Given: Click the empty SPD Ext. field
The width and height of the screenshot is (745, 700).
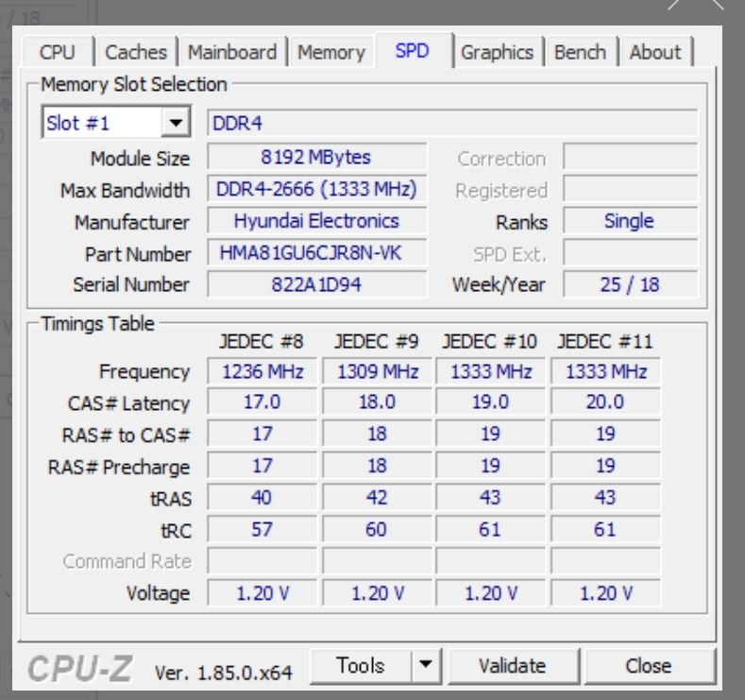Looking at the screenshot, I should tap(630, 252).
